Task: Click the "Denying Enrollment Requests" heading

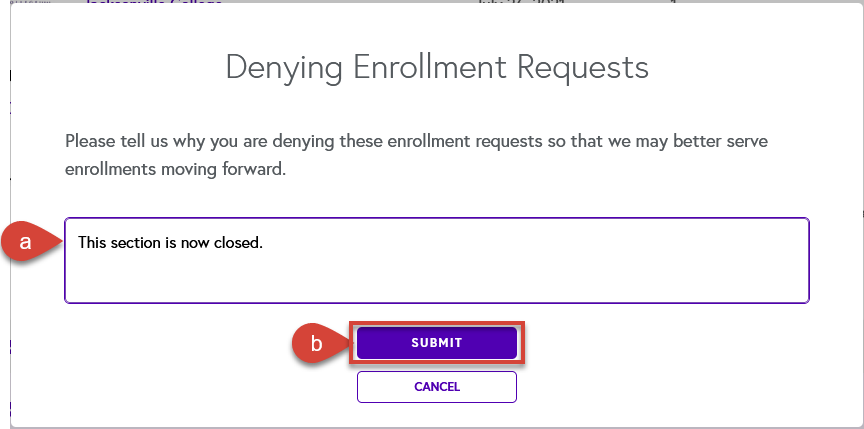Action: click(x=437, y=67)
